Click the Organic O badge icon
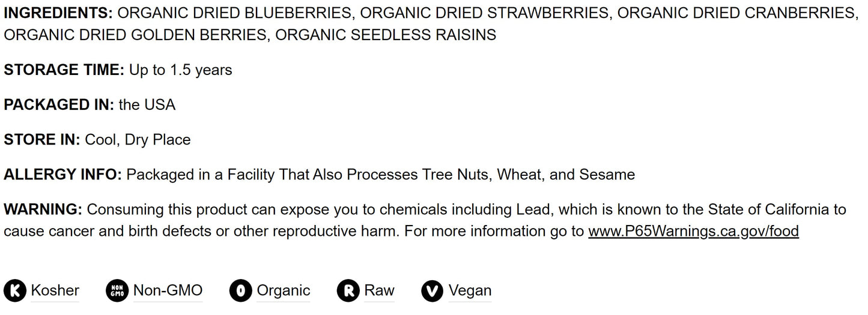This screenshot has height=315, width=868. 241,291
